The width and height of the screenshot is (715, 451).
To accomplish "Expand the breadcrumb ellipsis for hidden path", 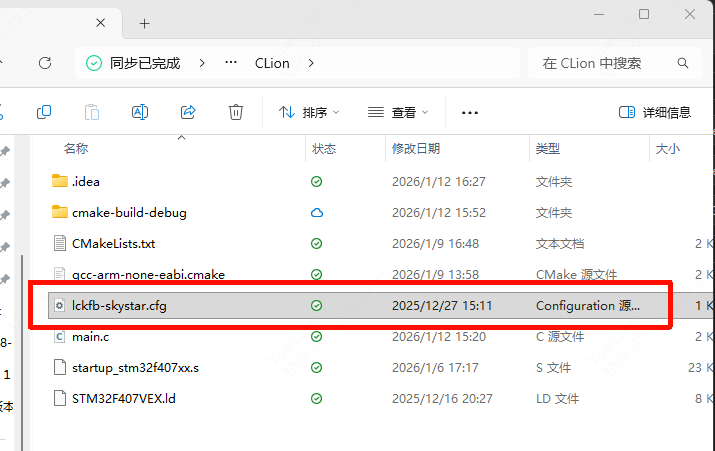I will [x=231, y=62].
